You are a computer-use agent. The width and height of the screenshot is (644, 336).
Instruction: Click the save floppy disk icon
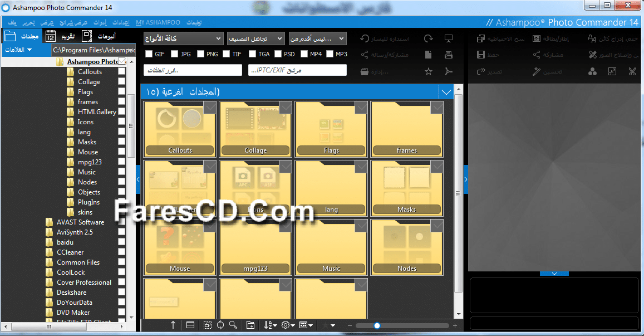pyautogui.click(x=481, y=54)
